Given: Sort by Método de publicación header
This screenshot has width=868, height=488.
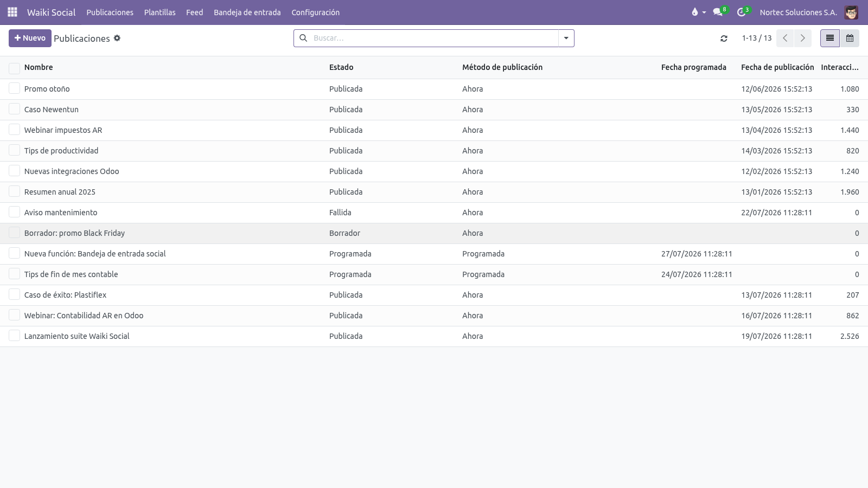Looking at the screenshot, I should (x=502, y=67).
